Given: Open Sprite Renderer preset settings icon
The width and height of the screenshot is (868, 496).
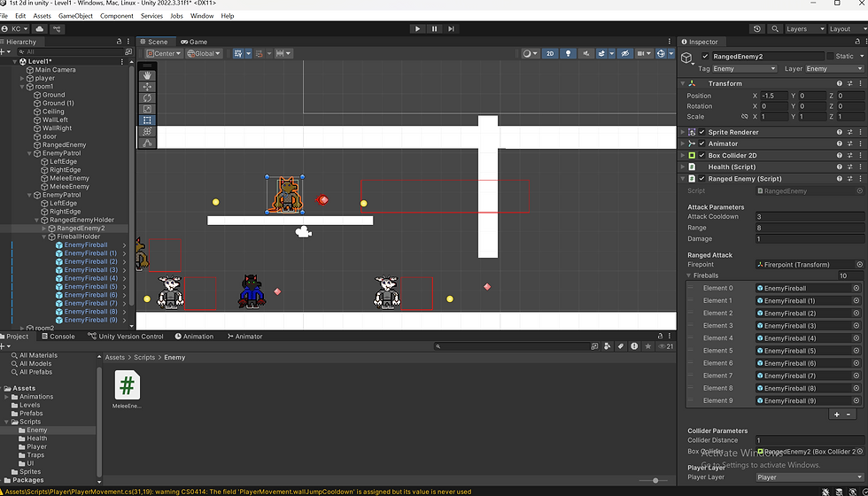Looking at the screenshot, I should click(849, 132).
